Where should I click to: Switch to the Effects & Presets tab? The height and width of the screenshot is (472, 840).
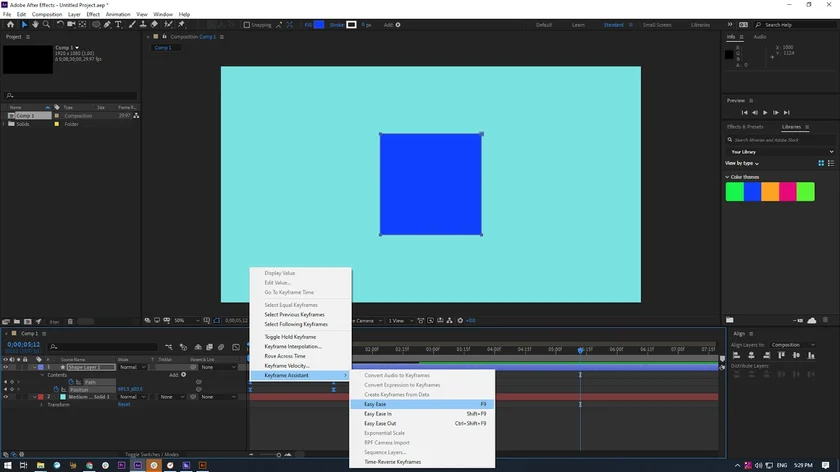[747, 127]
